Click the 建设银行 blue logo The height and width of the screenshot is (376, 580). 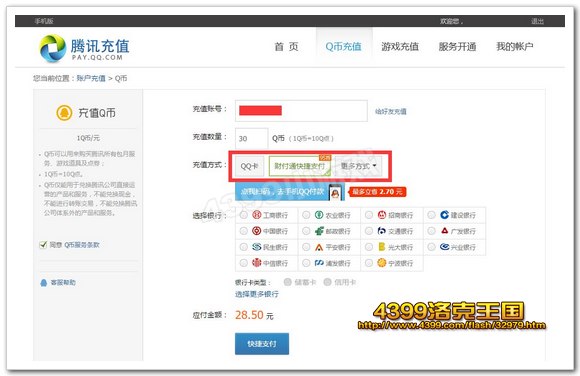[444, 215]
